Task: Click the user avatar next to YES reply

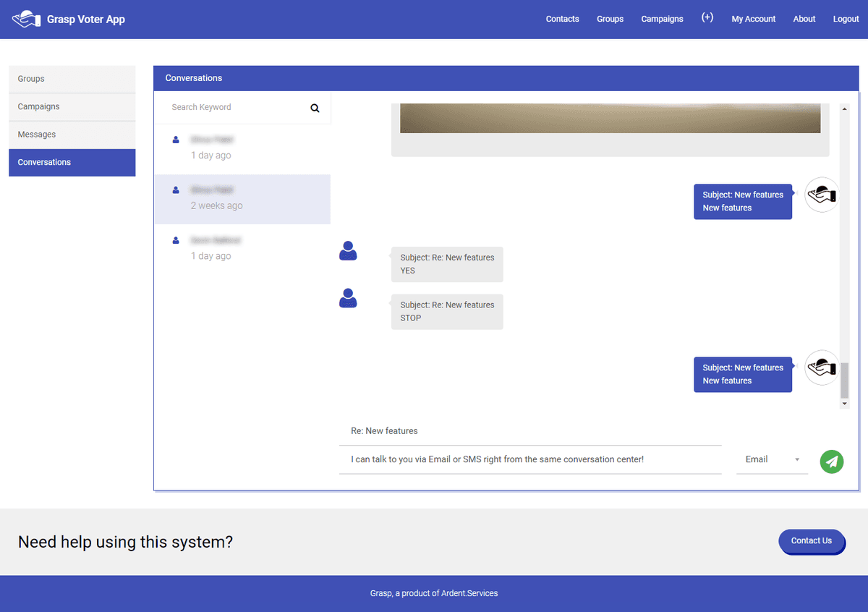Action: [x=348, y=251]
